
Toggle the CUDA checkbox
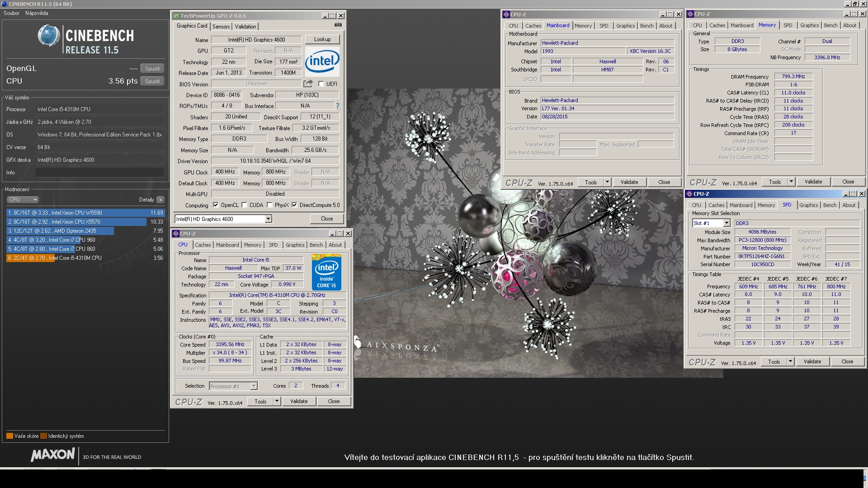(245, 205)
